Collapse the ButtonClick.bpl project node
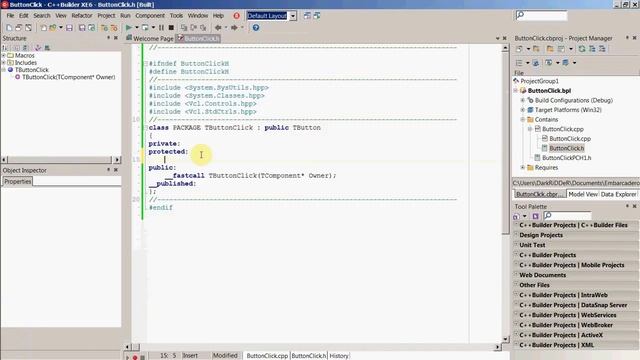The image size is (640, 360). (x=516, y=91)
